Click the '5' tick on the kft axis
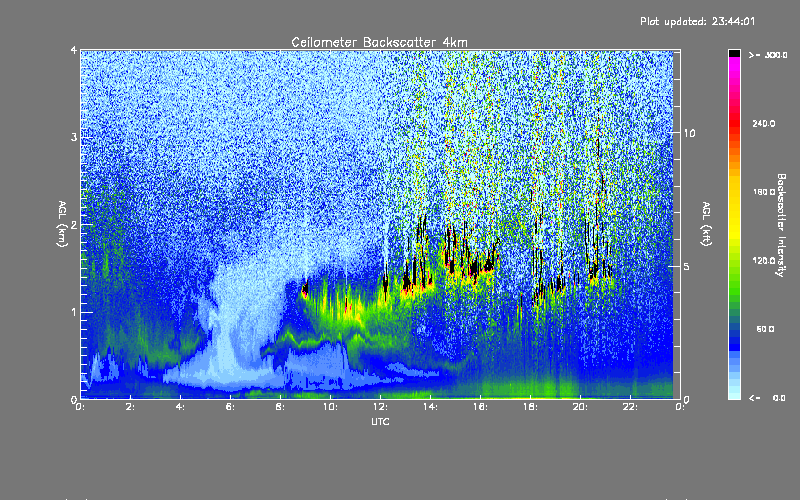This screenshot has width=800, height=500. [x=687, y=266]
